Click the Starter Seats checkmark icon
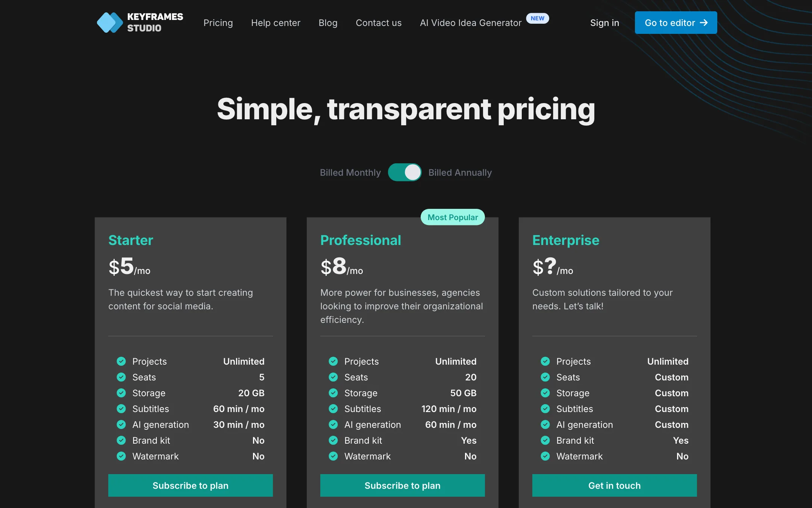Screen dimensions: 812x508 click(x=121, y=377)
